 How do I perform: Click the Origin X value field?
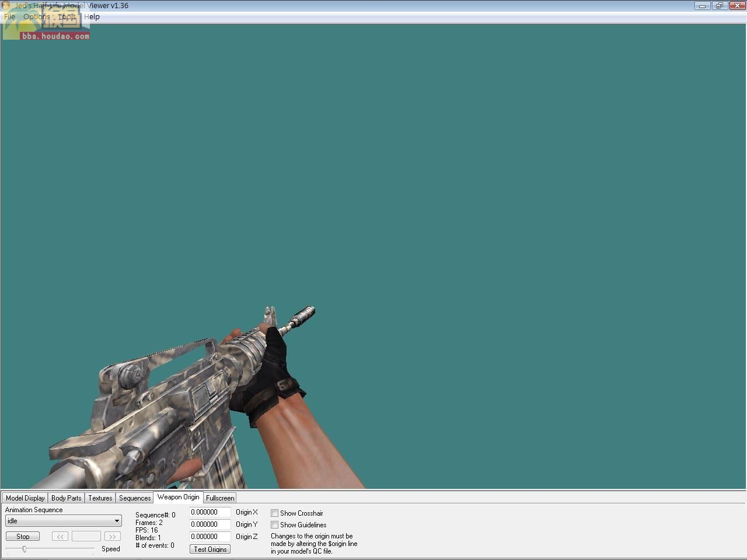210,512
